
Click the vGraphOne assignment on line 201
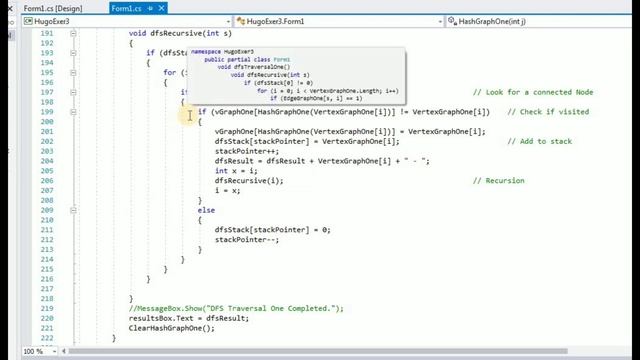[x=350, y=131]
